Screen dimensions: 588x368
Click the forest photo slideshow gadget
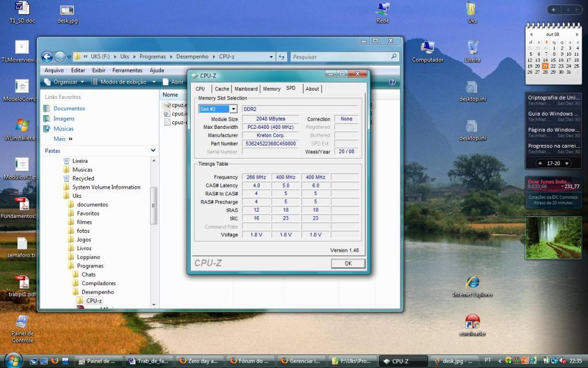(x=554, y=237)
